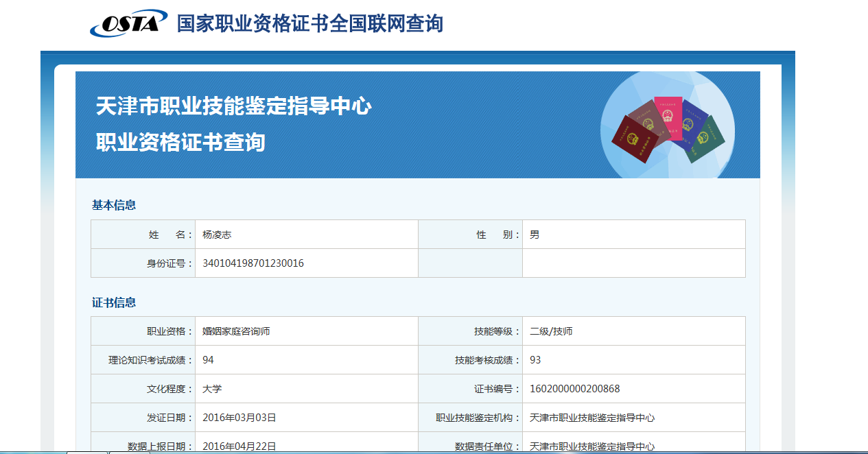Click the banner heading 天津市职业技能鉴定指导中心
This screenshot has height=454, width=868.
[x=233, y=106]
